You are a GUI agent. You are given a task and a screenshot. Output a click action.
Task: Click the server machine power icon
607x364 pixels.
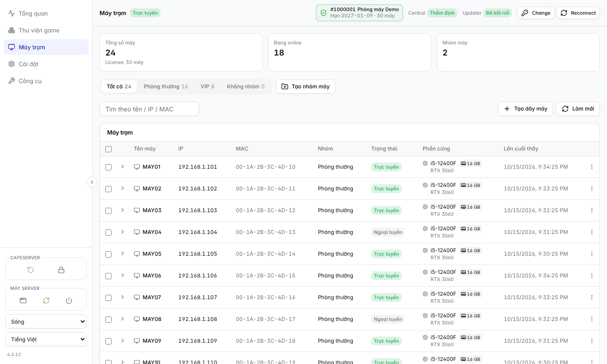[x=69, y=301]
